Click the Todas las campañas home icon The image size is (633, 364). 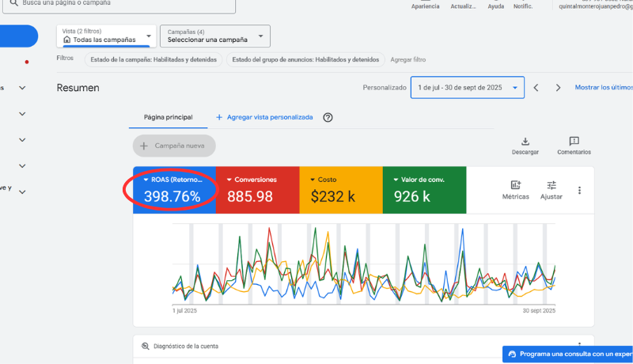(67, 40)
